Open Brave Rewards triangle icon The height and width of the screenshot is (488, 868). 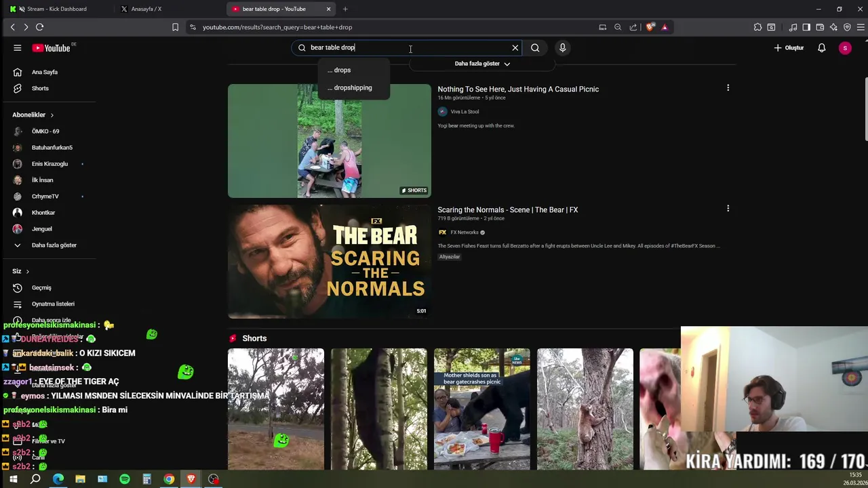[665, 27]
